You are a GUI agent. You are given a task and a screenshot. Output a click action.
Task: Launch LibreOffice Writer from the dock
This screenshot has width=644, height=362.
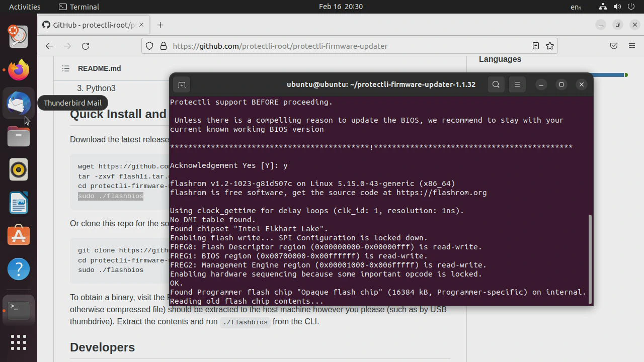[19, 203]
